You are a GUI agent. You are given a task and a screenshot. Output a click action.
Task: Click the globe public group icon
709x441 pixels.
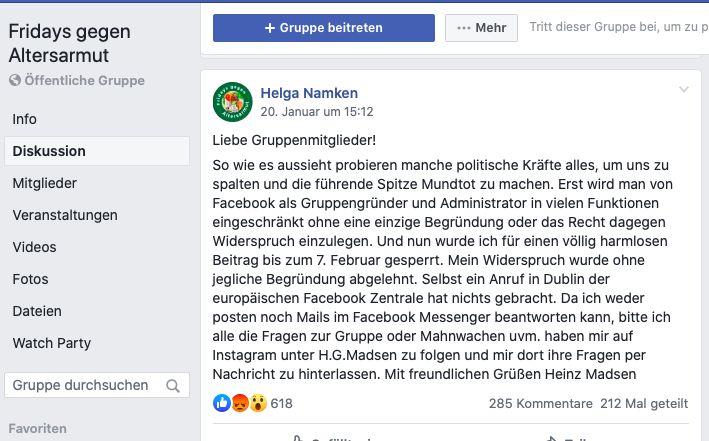coord(15,80)
